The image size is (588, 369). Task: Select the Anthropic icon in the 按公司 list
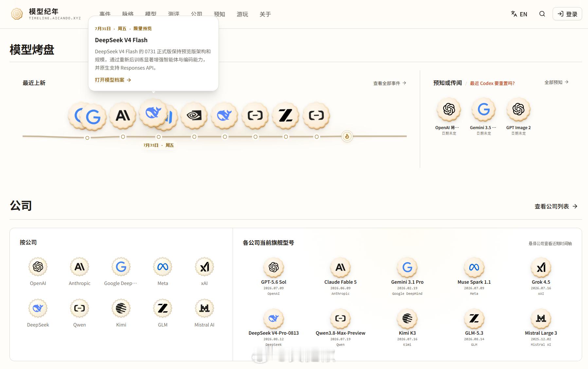(80, 267)
